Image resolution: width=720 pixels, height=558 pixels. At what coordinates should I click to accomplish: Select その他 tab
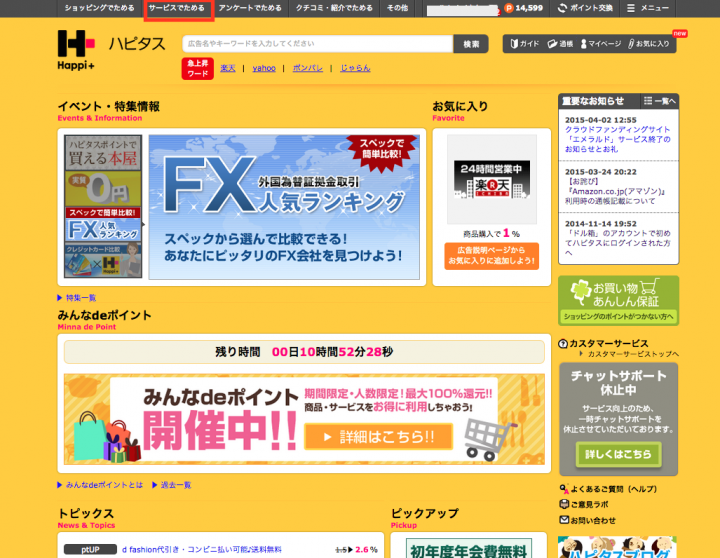[x=397, y=8]
